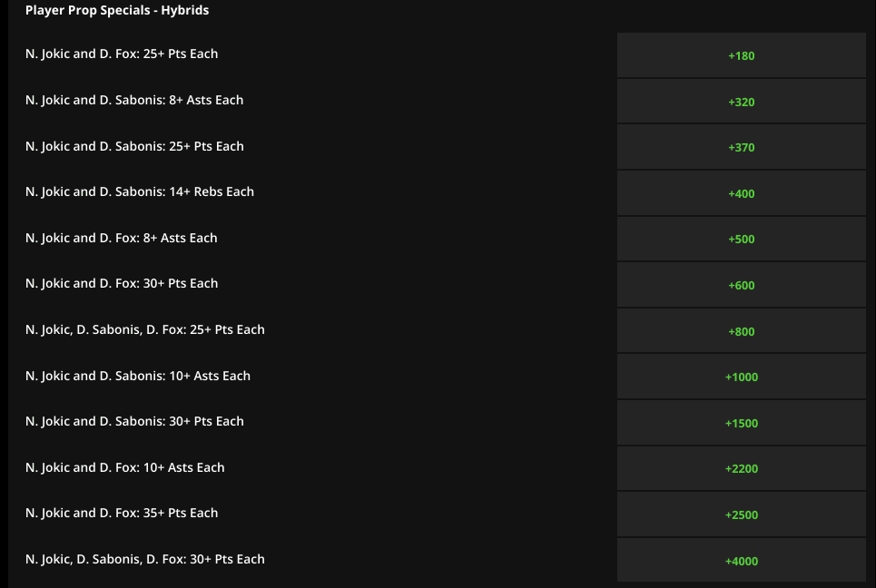Click the 'Jokic and Fox: 35+ Pts Each' text
The height and width of the screenshot is (588, 876).
point(122,513)
